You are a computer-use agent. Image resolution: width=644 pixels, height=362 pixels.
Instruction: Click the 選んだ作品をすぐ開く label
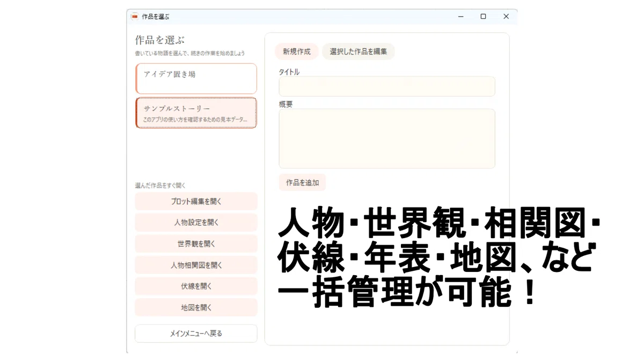[x=160, y=186]
